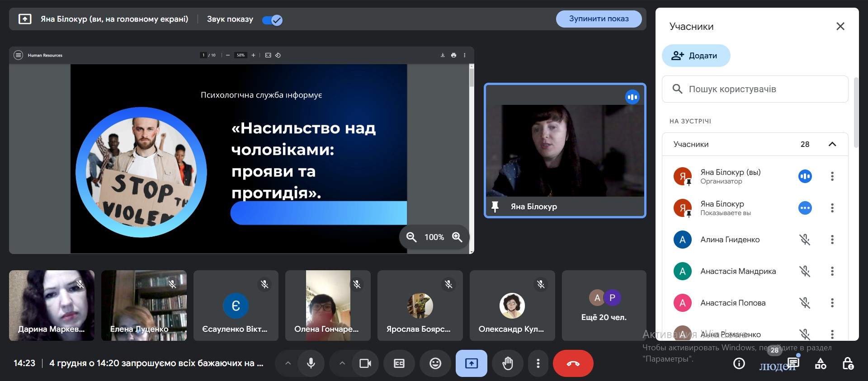Open the emoji reactions button
Viewport: 868px width, 381px height.
tap(435, 363)
